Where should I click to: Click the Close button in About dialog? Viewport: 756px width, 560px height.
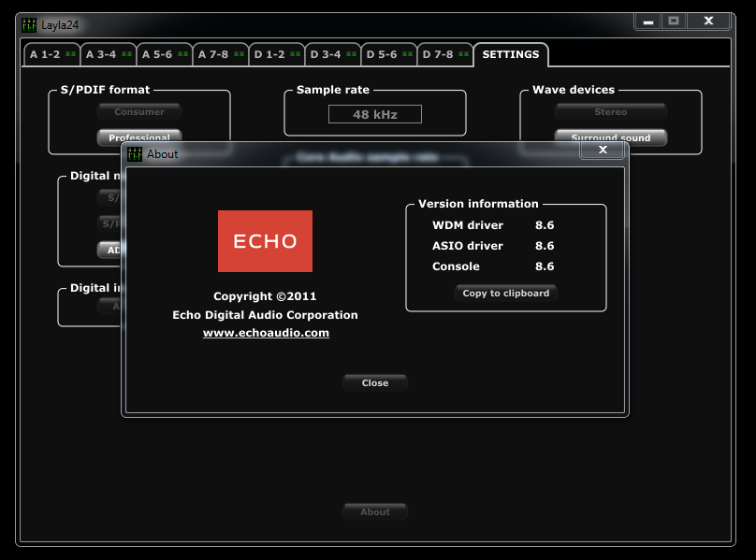(x=375, y=382)
